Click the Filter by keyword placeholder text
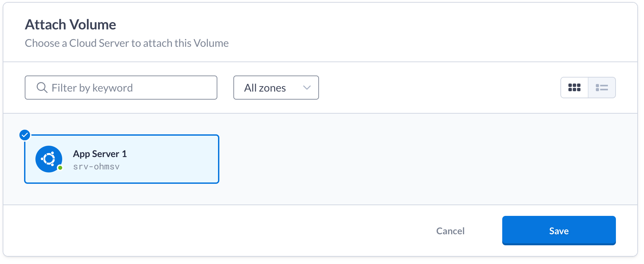This screenshot has width=644, height=264. [x=92, y=88]
